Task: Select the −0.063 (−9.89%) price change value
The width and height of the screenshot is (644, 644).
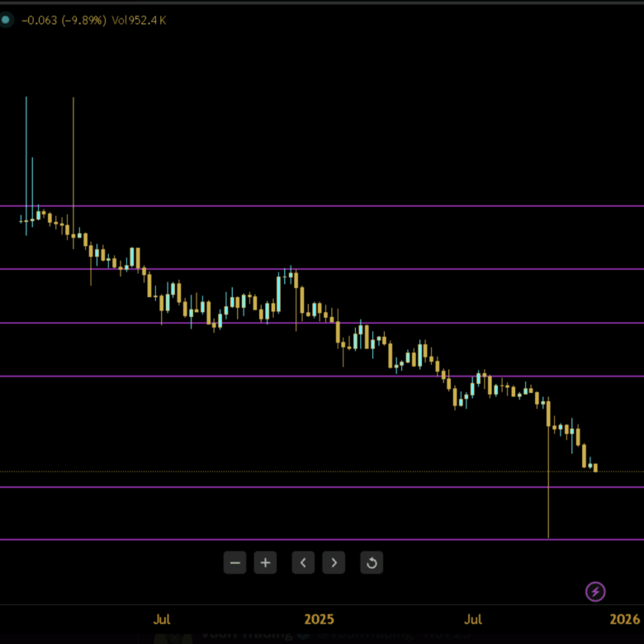Action: pyautogui.click(x=62, y=20)
